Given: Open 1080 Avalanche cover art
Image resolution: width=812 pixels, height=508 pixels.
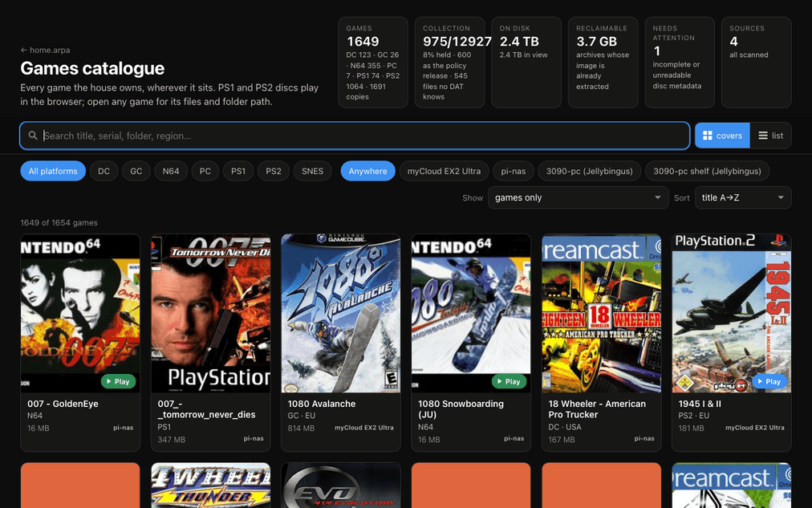Looking at the screenshot, I should [341, 313].
